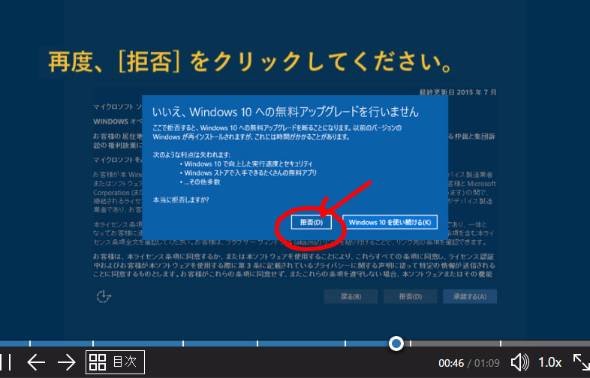Click the dimmed 戻る(B) back button

[x=351, y=296]
